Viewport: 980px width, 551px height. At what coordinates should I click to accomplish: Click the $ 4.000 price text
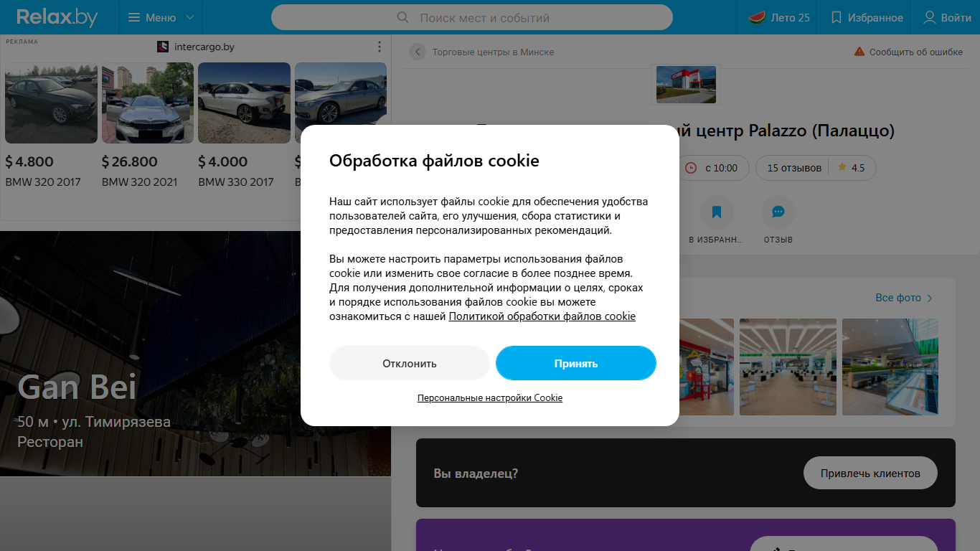click(223, 161)
